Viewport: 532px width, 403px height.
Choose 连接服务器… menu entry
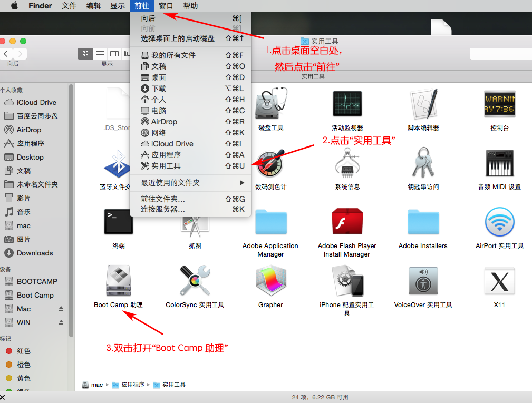click(190, 209)
